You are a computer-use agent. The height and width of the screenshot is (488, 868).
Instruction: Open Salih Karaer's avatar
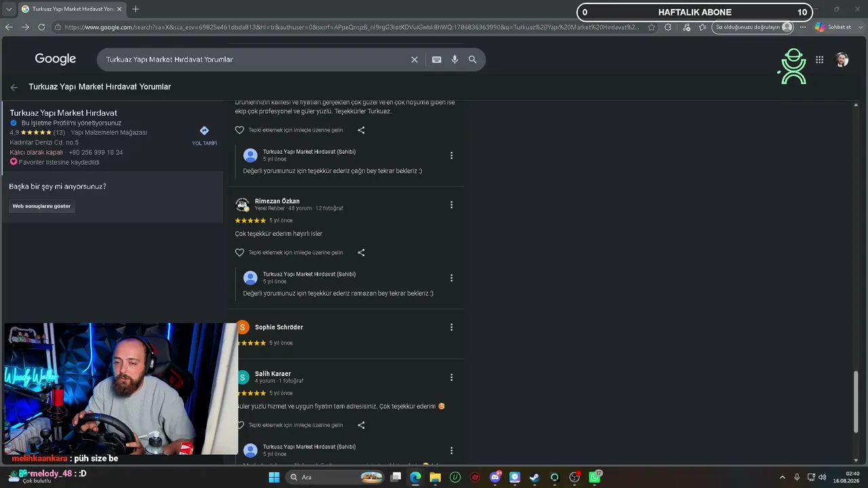(x=243, y=378)
